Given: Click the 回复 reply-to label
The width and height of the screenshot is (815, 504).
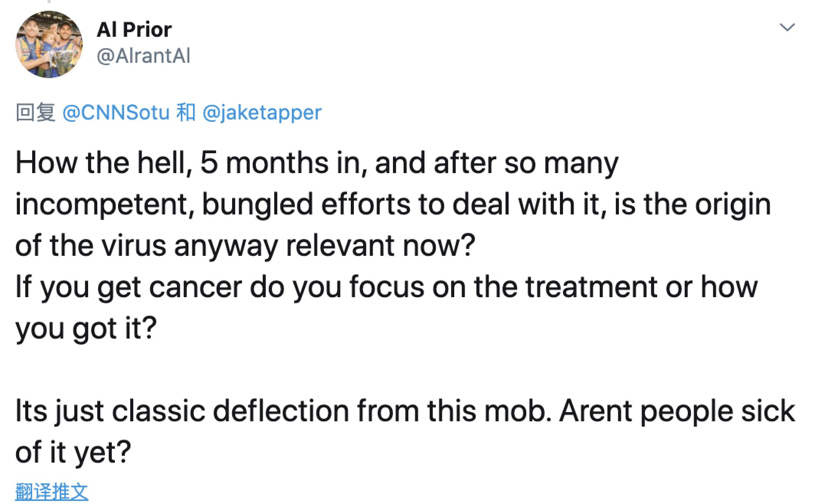Looking at the screenshot, I should [36, 113].
